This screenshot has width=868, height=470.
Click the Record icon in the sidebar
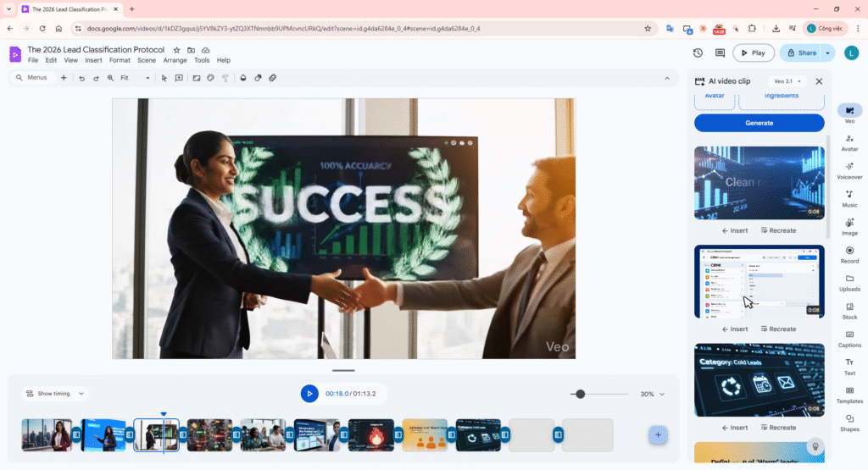(x=849, y=254)
